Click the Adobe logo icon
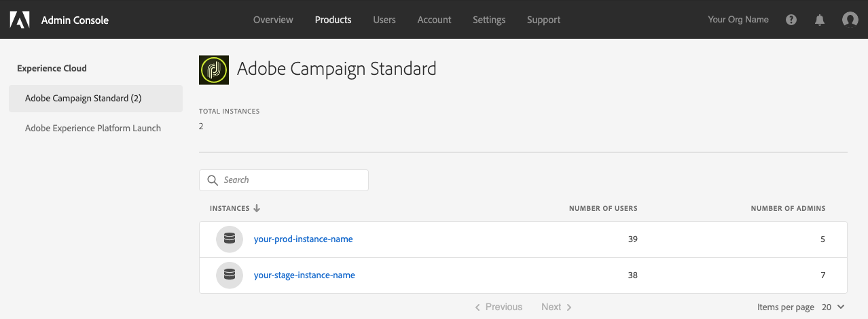 pyautogui.click(x=20, y=20)
